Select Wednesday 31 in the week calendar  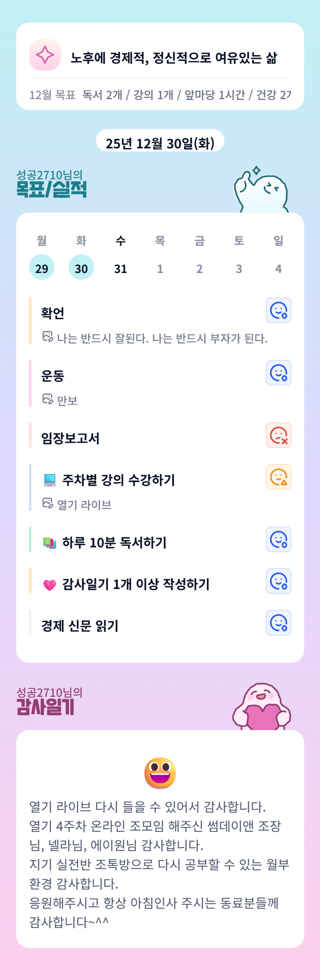click(121, 267)
